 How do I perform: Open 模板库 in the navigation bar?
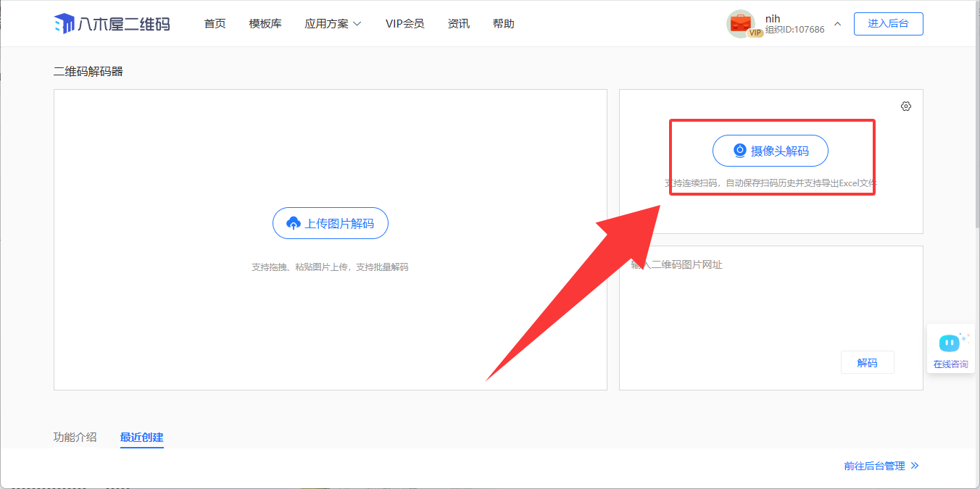265,24
